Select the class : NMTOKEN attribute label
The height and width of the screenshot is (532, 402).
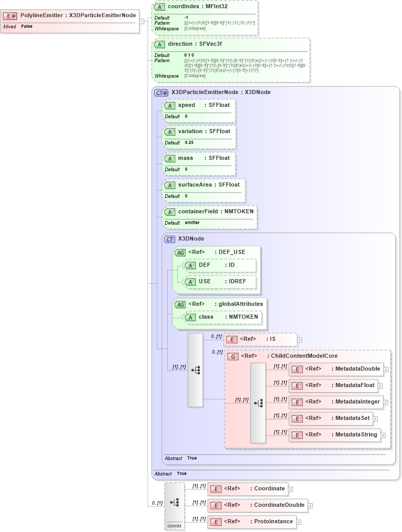[x=228, y=317]
